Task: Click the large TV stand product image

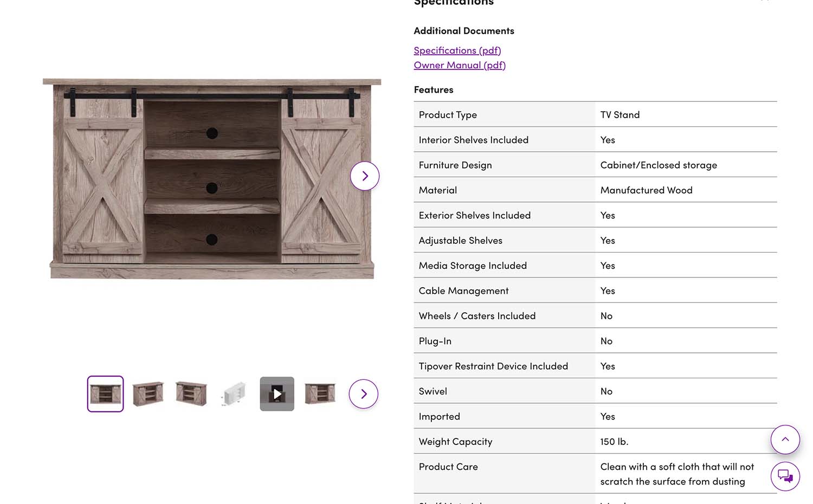Action: tap(211, 179)
